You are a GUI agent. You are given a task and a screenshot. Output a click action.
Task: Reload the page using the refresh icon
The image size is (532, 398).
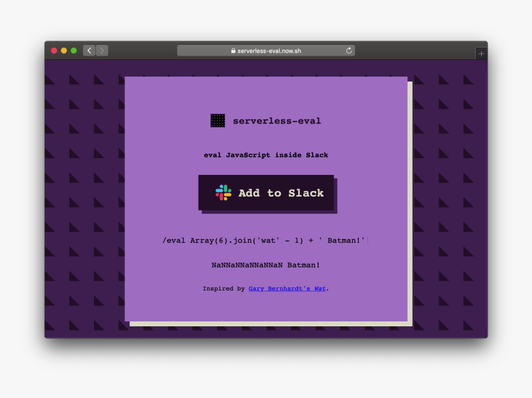pyautogui.click(x=349, y=51)
